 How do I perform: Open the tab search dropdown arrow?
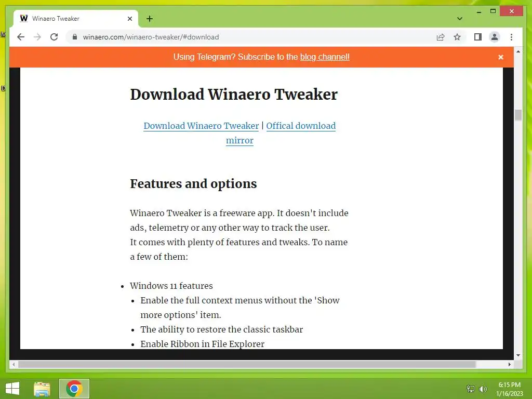click(x=459, y=19)
